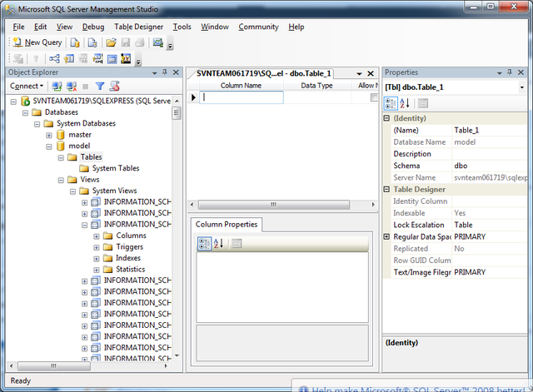
Task: Click the SQL Server 2008 feedback balloon
Action: (412, 386)
